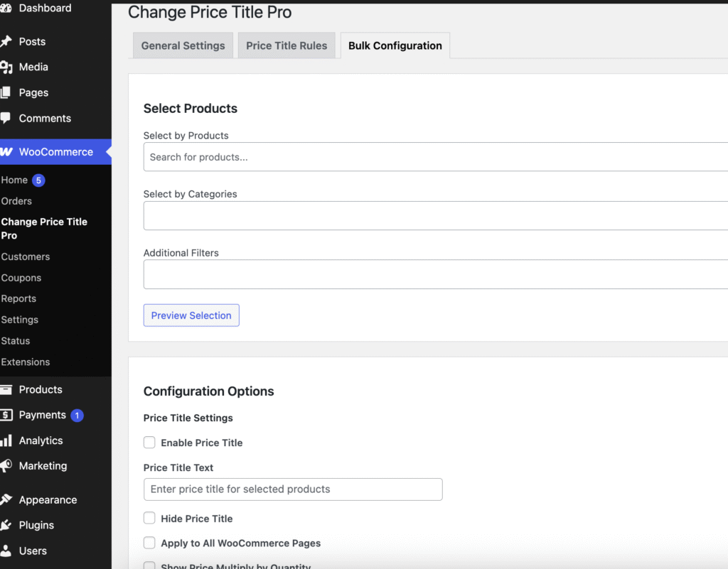The image size is (728, 569).
Task: Check Apply to All WooCommerce Pages
Action: (x=149, y=543)
